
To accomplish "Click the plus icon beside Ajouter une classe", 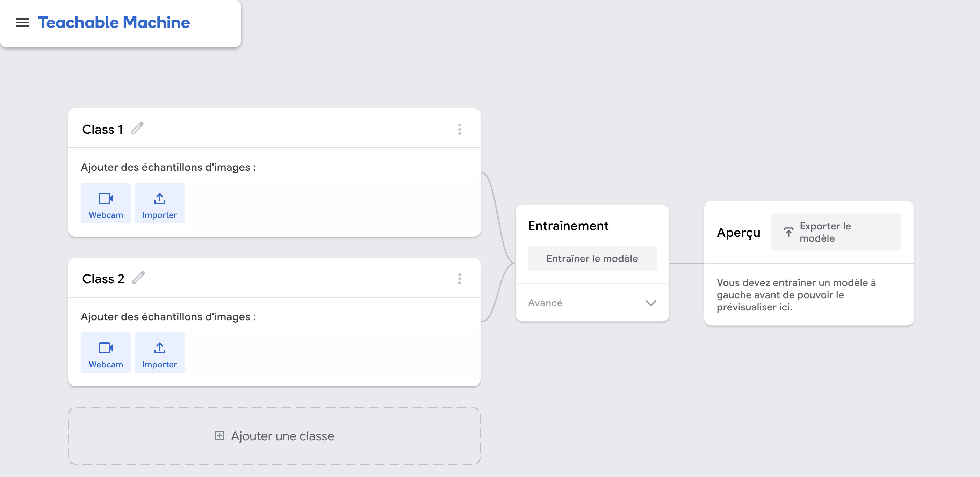I will tap(219, 435).
